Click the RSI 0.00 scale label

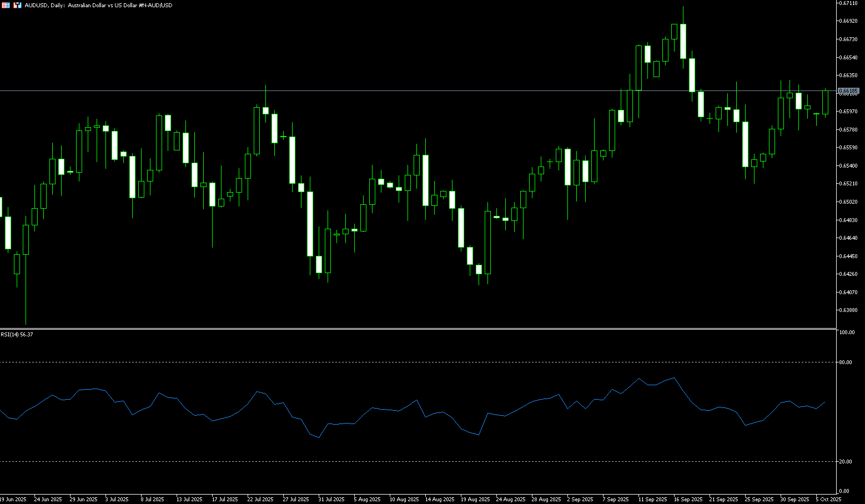[x=844, y=491]
